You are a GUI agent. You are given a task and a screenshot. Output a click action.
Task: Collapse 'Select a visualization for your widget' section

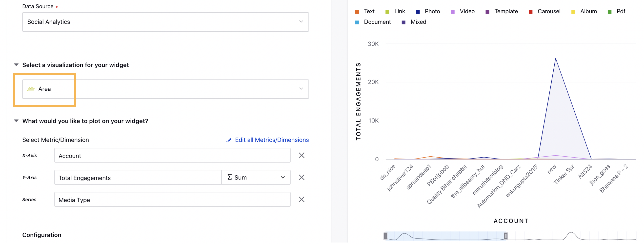pyautogui.click(x=16, y=65)
